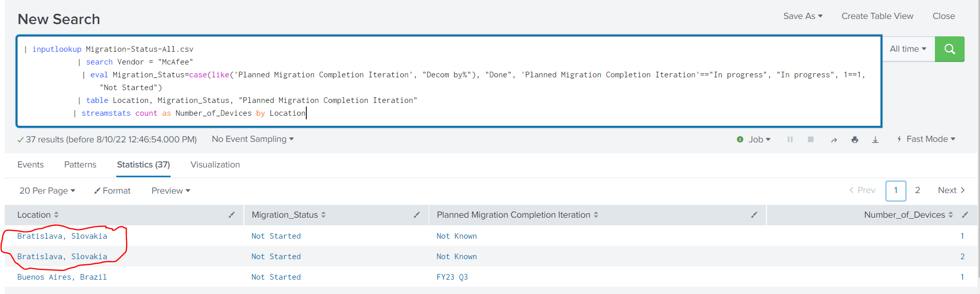
Task: Open the All time range picker
Action: [908, 49]
